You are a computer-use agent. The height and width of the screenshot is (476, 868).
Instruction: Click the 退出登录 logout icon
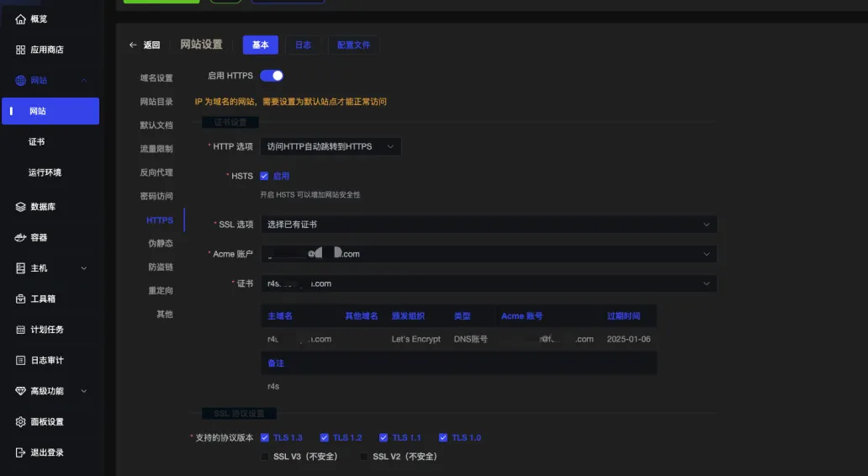click(21, 452)
